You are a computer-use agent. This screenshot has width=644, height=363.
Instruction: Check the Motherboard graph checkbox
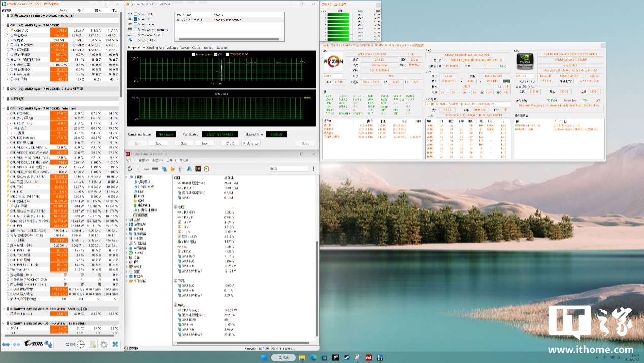coord(194,54)
